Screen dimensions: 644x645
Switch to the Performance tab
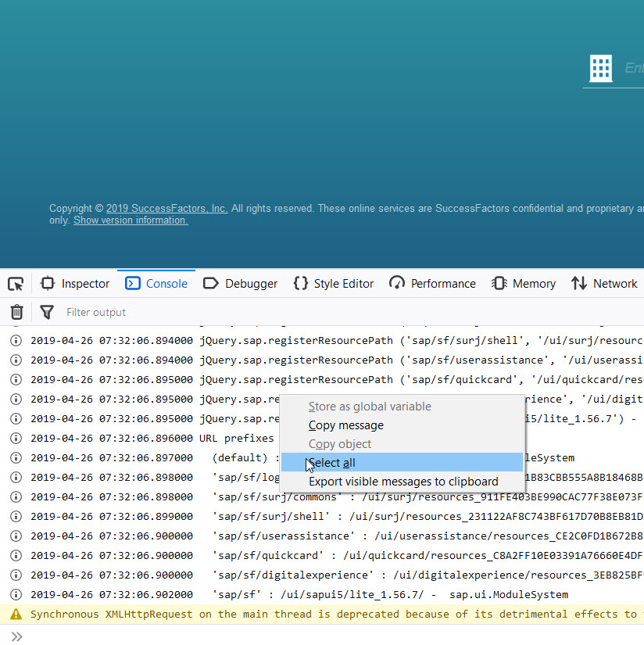coord(432,284)
